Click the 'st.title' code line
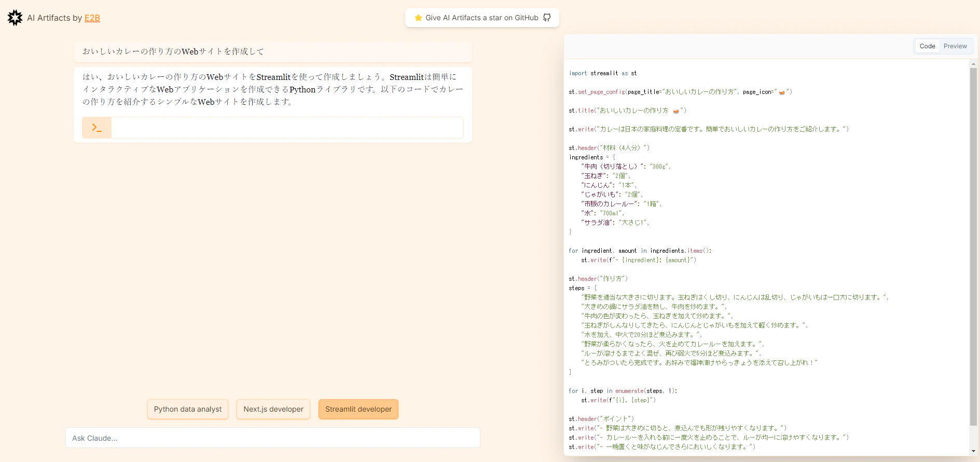980x462 pixels. tap(627, 111)
